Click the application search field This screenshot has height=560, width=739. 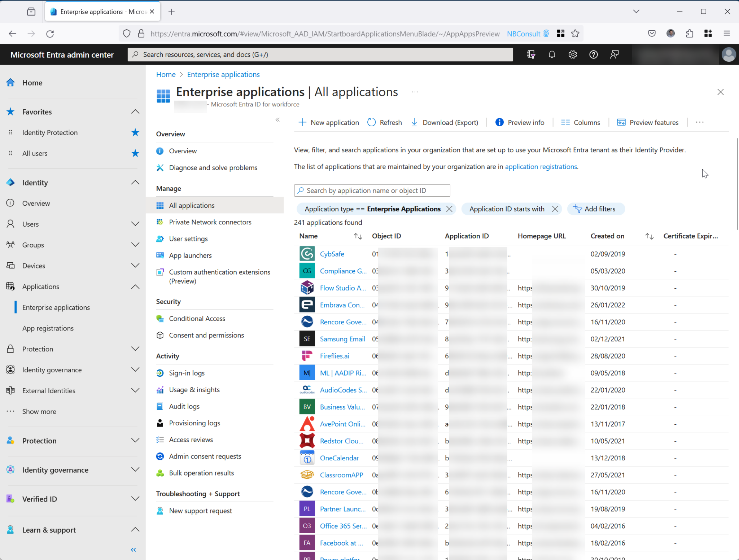click(372, 190)
